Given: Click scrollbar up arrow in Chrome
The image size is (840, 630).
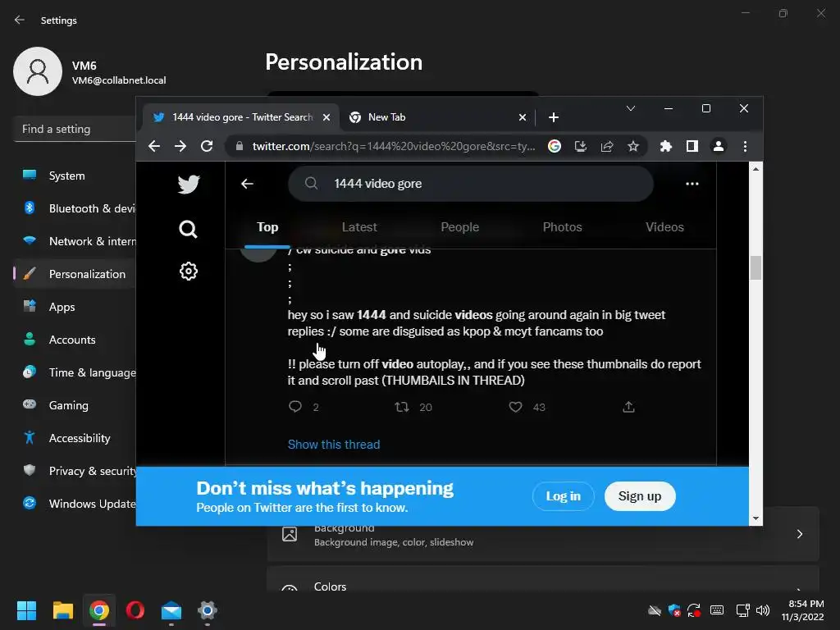Looking at the screenshot, I should tap(756, 169).
